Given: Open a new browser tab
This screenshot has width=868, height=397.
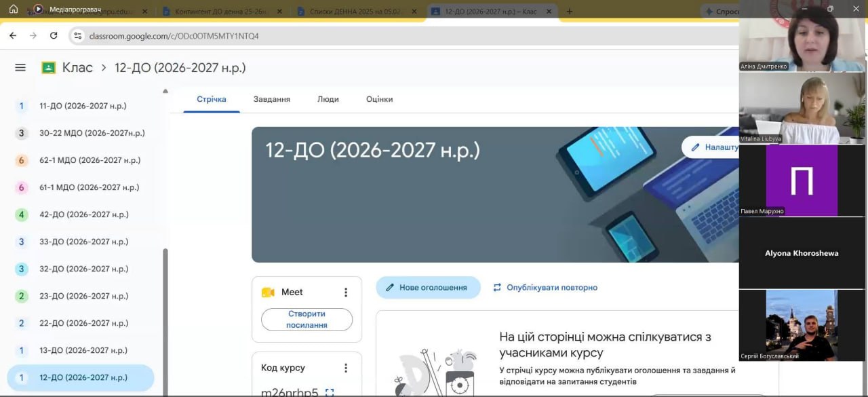Looking at the screenshot, I should click(569, 12).
